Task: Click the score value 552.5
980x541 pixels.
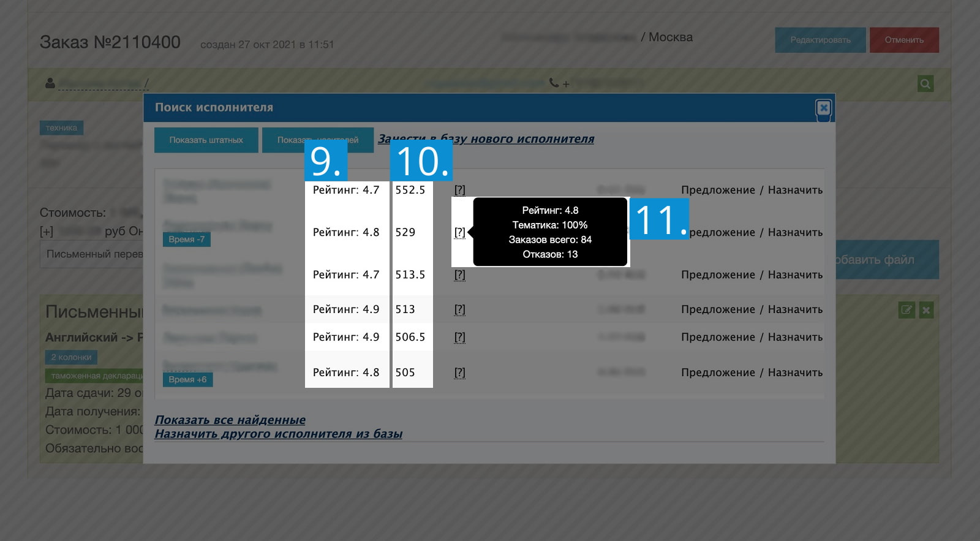Action: coord(410,190)
